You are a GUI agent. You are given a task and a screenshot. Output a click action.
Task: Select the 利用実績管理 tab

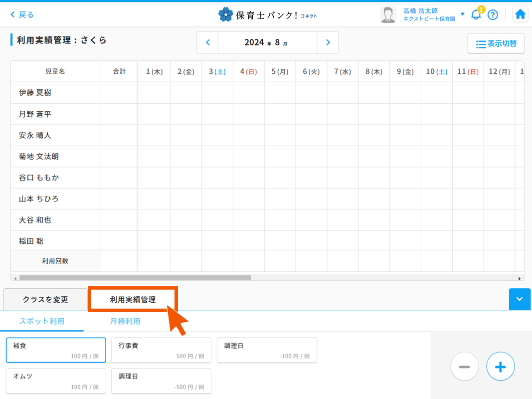pyautogui.click(x=133, y=299)
